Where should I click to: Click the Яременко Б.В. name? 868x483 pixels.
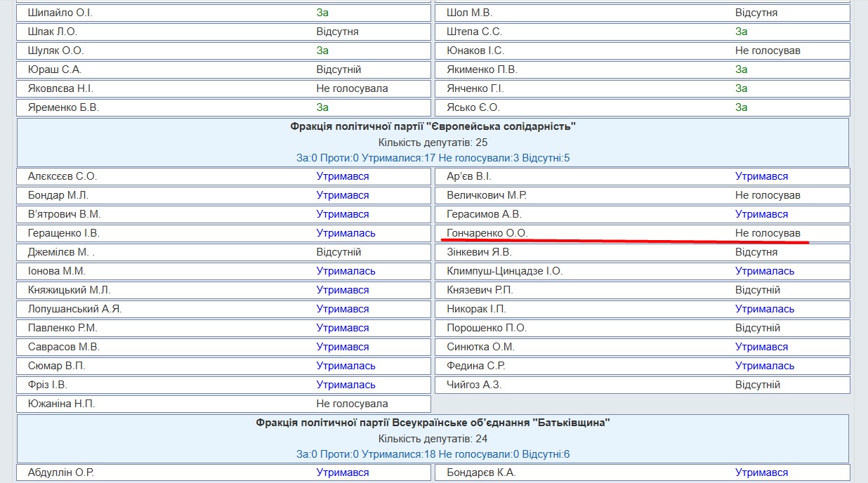pos(63,107)
